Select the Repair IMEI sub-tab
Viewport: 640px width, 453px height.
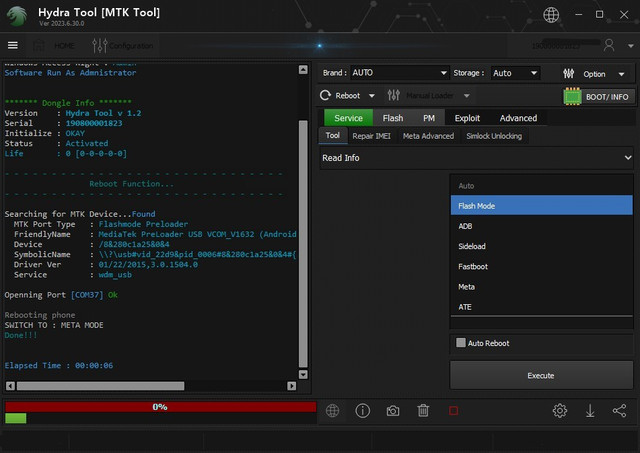point(371,136)
